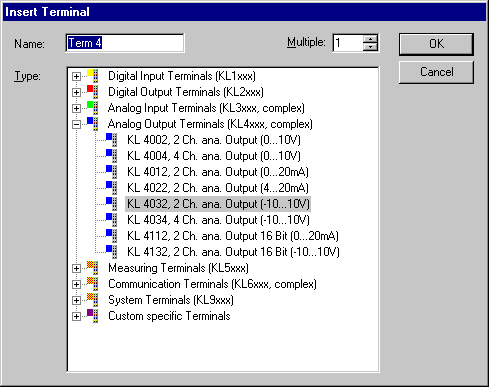Expand the Communication Terminals node
The height and width of the screenshot is (387, 489).
point(76,284)
